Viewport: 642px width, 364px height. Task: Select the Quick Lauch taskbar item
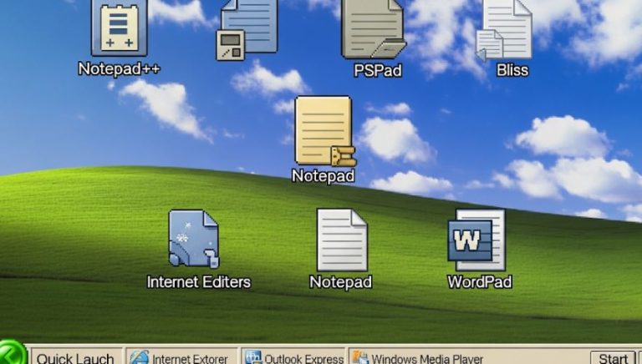tap(77, 356)
